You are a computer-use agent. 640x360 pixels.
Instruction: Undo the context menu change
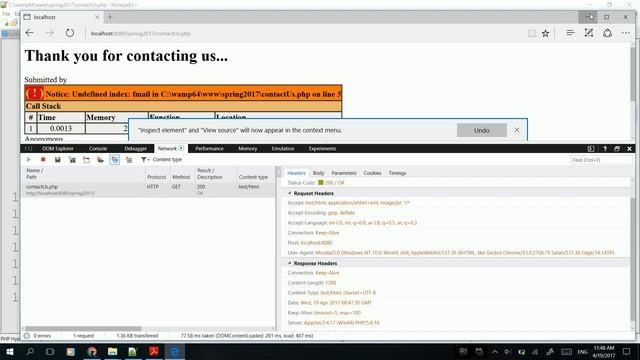click(x=482, y=130)
